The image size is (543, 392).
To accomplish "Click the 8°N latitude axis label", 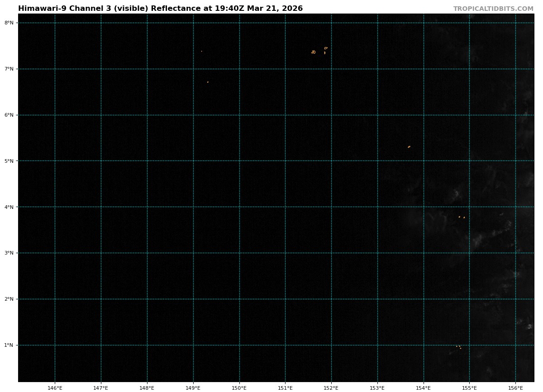I will coord(9,23).
